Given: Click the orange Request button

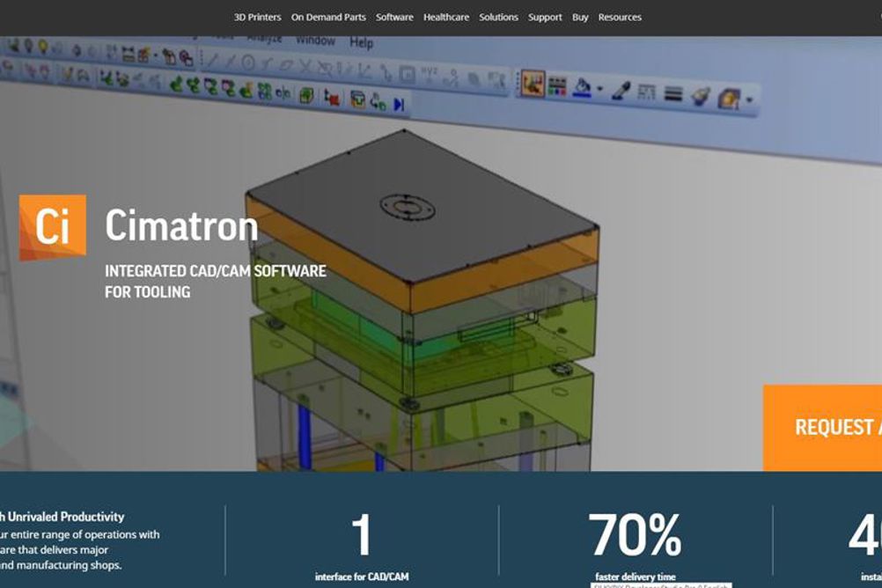Looking at the screenshot, I should coord(822,428).
